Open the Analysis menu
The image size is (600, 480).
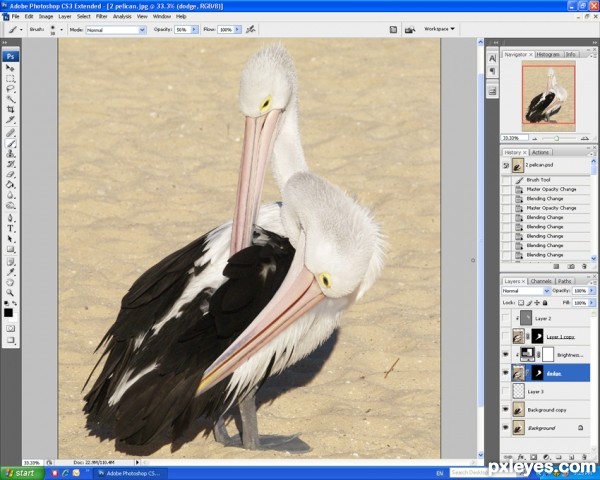click(122, 16)
